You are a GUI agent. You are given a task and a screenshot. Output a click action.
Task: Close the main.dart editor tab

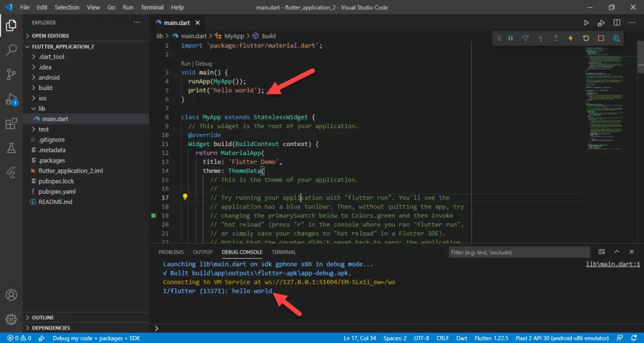point(198,23)
